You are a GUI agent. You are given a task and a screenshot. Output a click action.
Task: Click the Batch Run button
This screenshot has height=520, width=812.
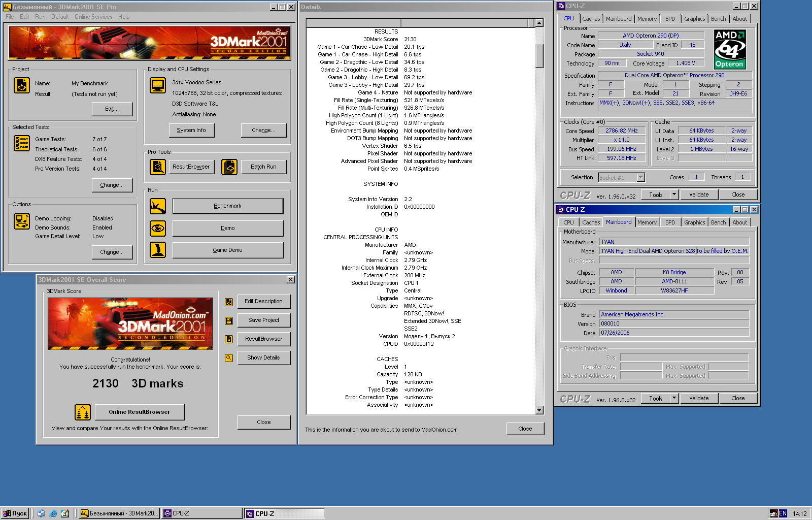[x=263, y=167]
